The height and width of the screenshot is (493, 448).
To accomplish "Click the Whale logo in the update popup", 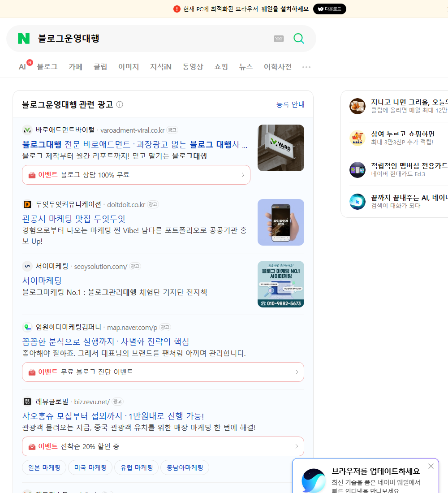I will click(314, 481).
